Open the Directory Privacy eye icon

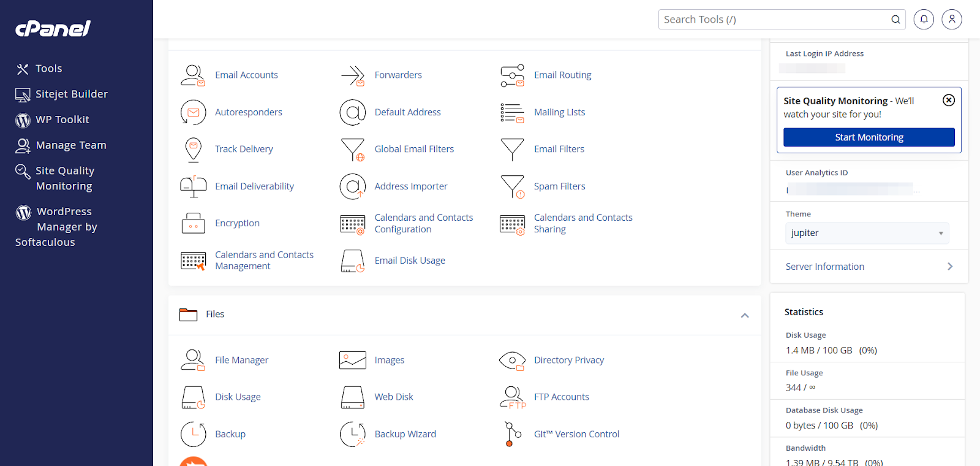512,361
